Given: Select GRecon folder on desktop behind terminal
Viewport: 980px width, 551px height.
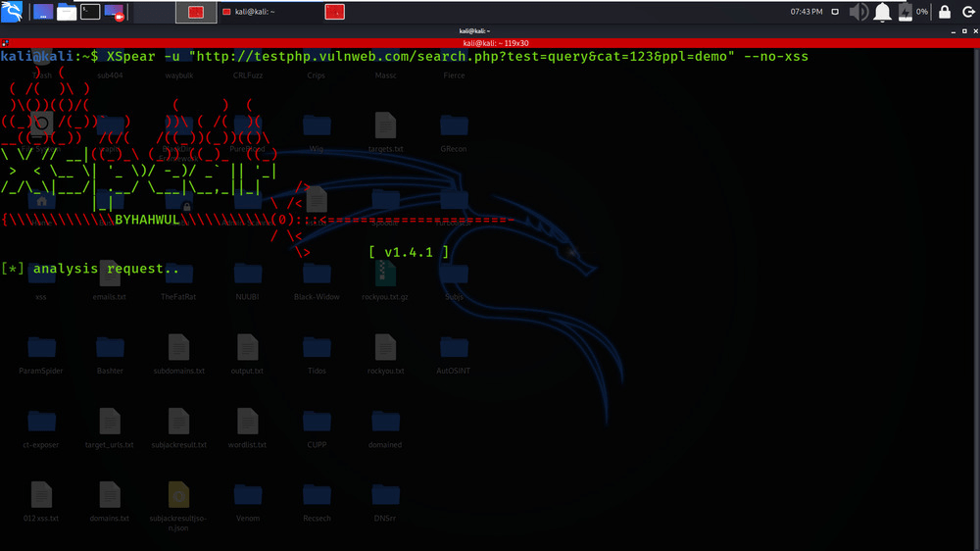Looking at the screenshot, I should click(454, 133).
